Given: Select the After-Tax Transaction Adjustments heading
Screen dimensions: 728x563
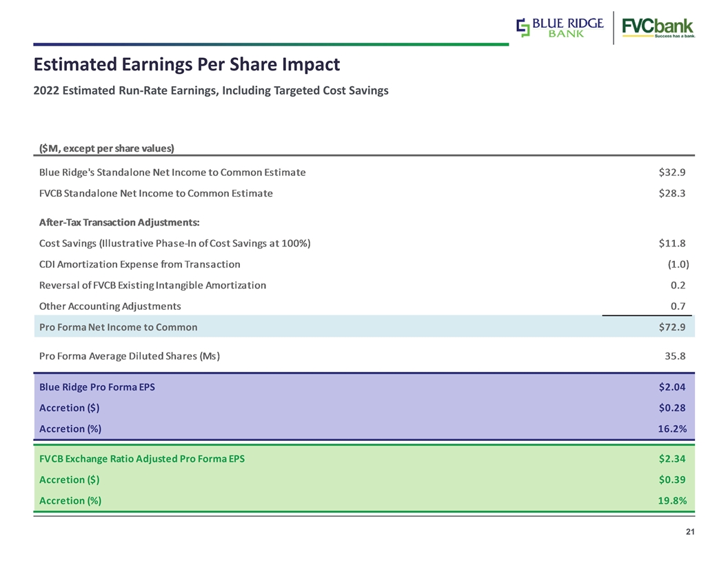Looking at the screenshot, I should point(119,222).
